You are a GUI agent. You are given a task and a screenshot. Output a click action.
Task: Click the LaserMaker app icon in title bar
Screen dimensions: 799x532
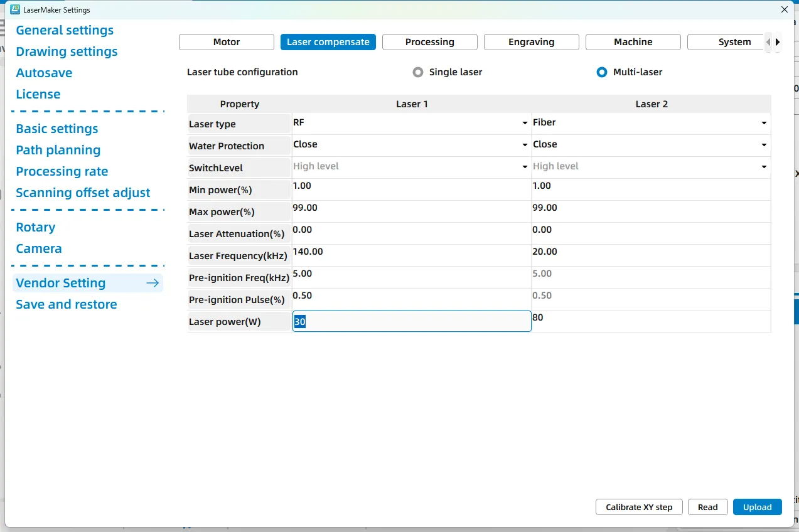[15, 9]
